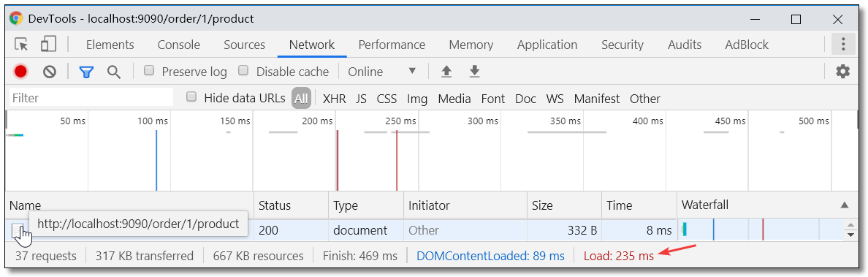Toggle the blue filter funnel icon

[85, 72]
